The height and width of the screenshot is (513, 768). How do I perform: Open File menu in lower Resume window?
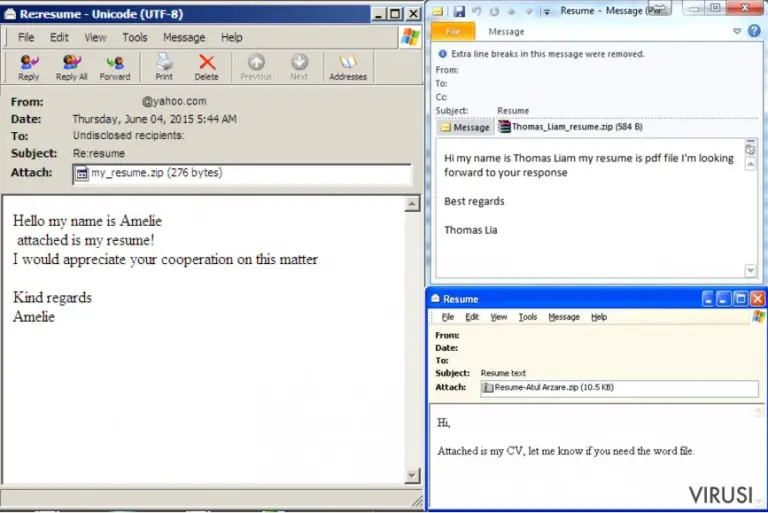(x=448, y=317)
